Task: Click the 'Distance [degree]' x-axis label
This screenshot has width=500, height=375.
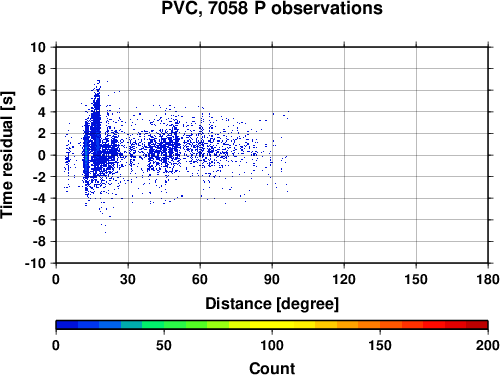Action: click(272, 304)
